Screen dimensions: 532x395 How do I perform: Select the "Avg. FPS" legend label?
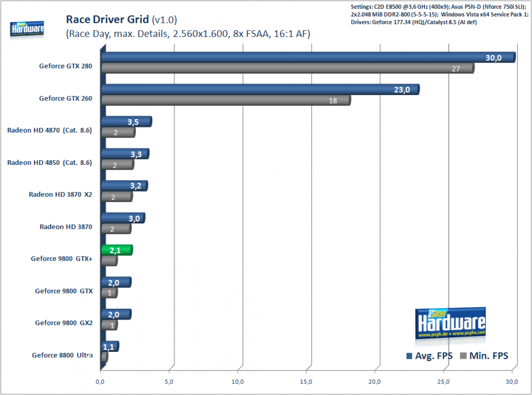[433, 356]
